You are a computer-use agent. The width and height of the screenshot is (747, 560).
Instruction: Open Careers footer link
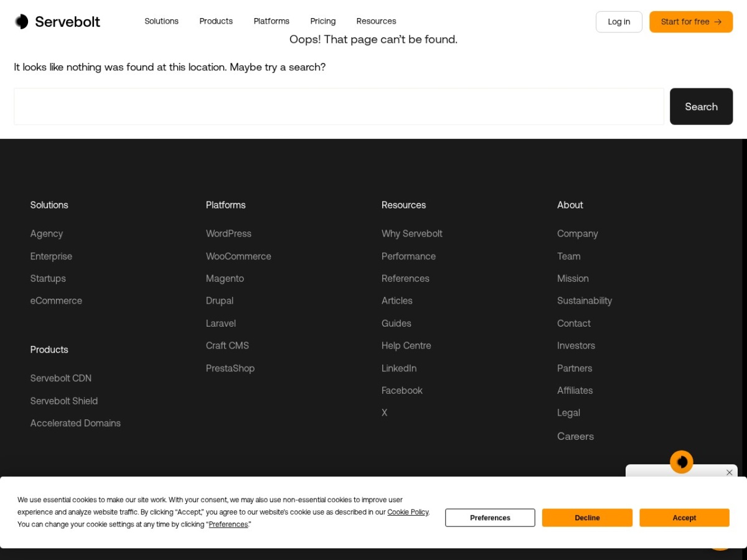(x=575, y=436)
